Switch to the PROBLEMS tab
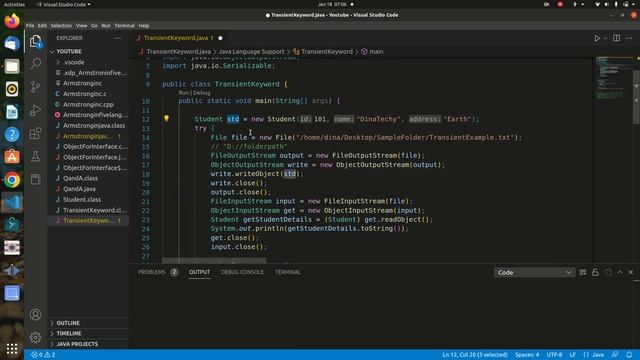This screenshot has height=360, width=640. [158, 272]
